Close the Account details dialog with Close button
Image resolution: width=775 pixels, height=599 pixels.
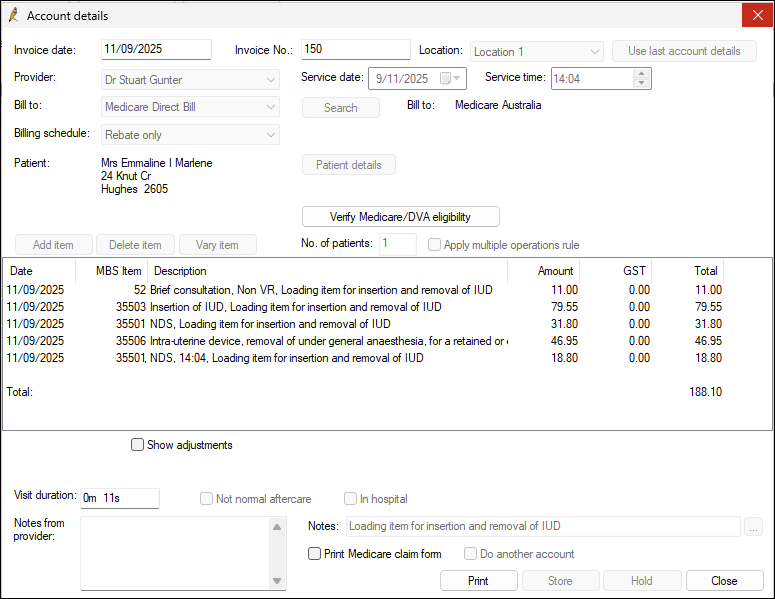pyautogui.click(x=724, y=581)
